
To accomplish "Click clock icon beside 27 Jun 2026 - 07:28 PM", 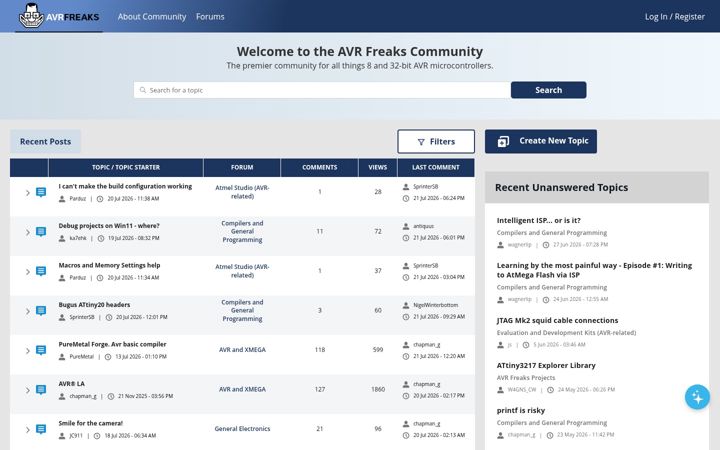I will [546, 245].
